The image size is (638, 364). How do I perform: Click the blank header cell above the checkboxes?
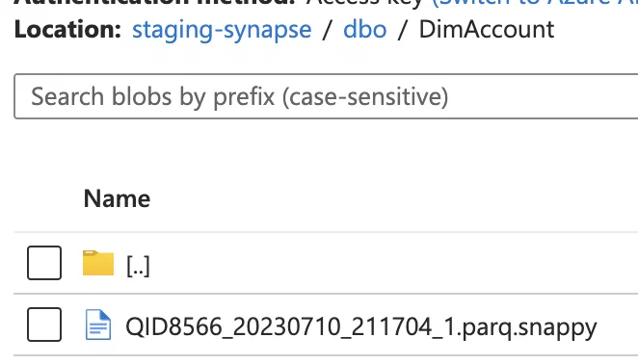coord(44,198)
